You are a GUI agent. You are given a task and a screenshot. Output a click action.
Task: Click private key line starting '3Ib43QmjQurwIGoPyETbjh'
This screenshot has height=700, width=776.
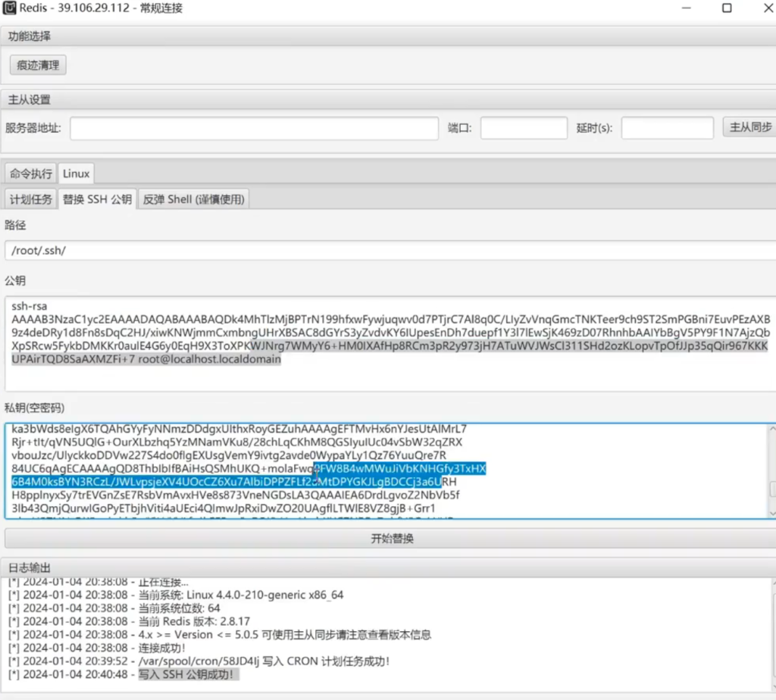pos(224,508)
